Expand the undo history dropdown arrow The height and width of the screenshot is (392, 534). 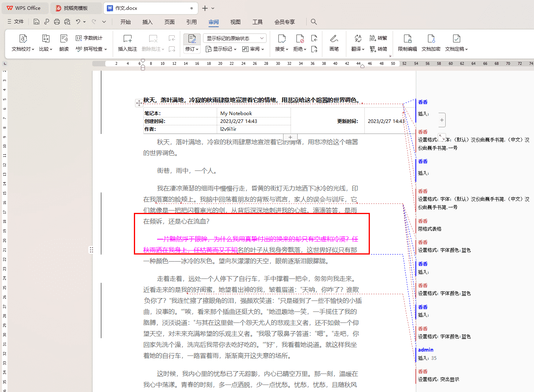84,22
